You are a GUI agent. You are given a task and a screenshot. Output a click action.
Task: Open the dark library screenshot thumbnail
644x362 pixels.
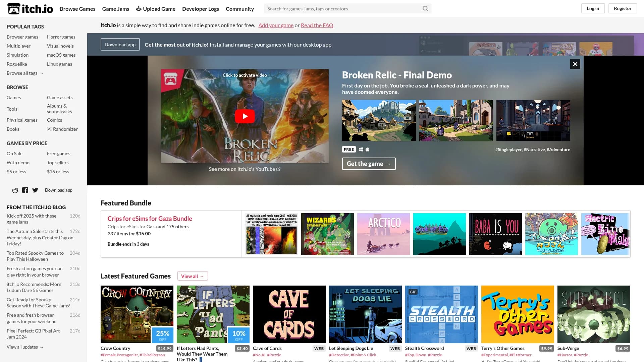point(533,120)
